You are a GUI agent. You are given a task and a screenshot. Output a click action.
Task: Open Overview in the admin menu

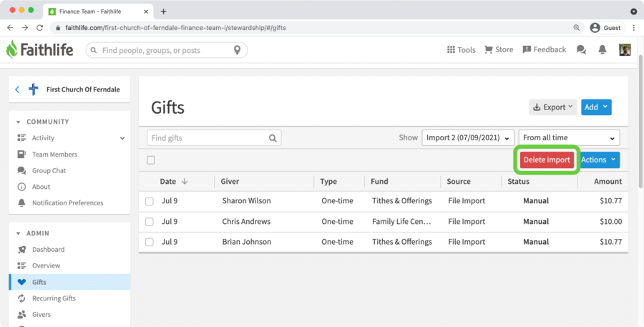click(x=46, y=265)
